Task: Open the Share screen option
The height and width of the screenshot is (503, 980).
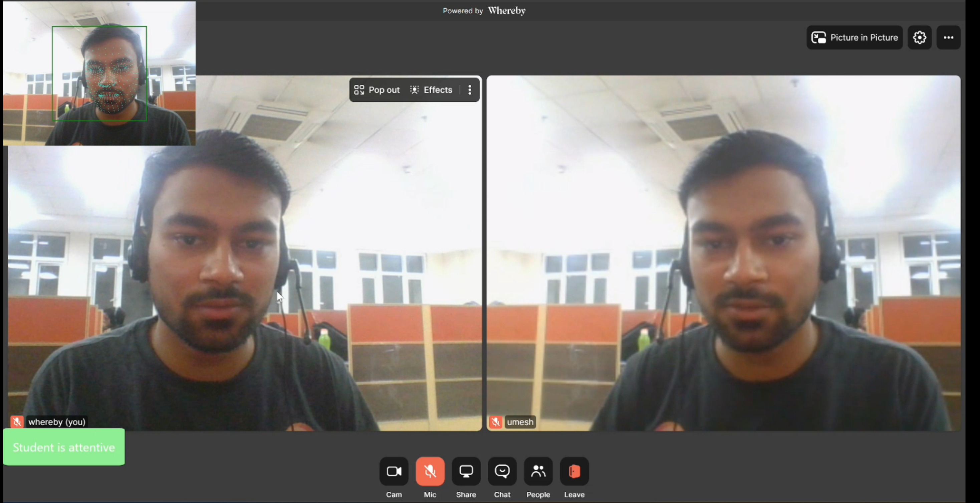Action: 466,471
